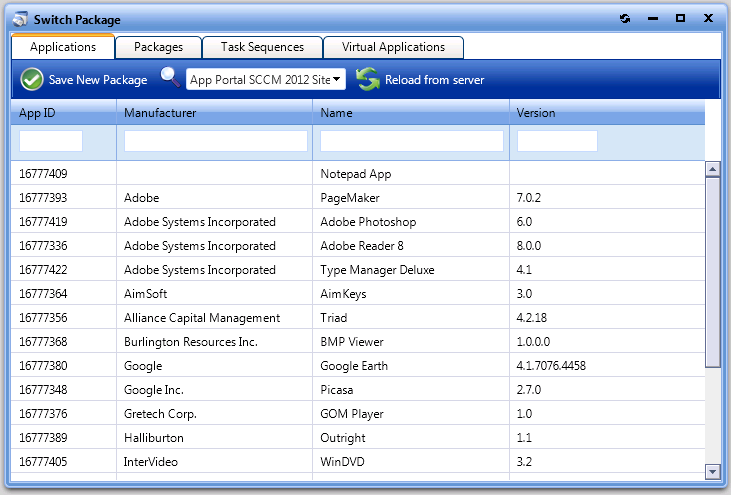Click Burlington Resources Inc. cell
Screen dimensions: 731x495
coord(214,342)
